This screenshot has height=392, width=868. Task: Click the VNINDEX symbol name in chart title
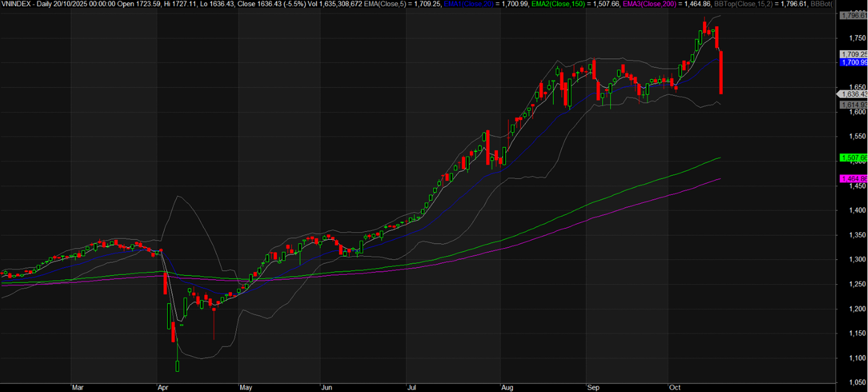pyautogui.click(x=16, y=3)
